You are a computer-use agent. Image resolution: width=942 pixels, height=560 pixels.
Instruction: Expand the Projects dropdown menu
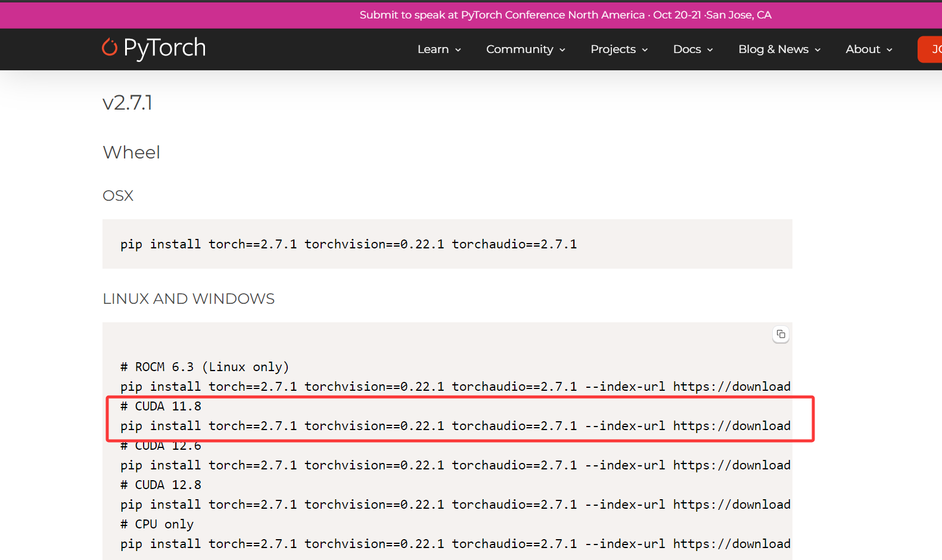(x=619, y=49)
